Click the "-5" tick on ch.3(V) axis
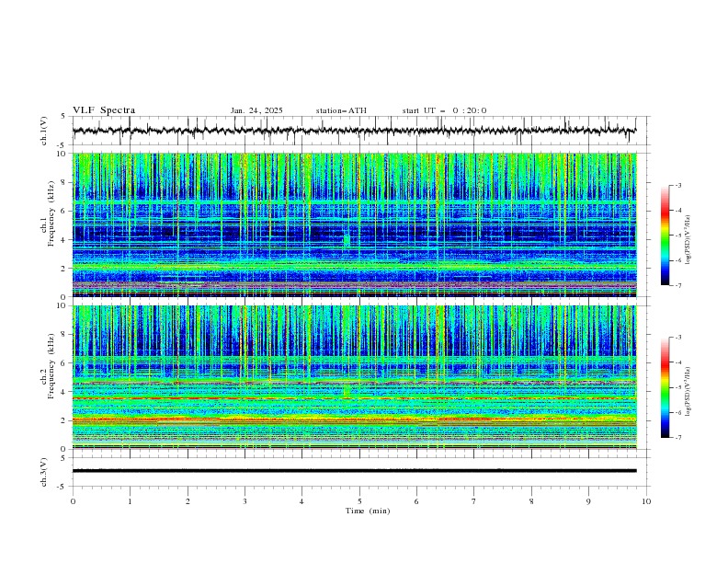728x563 pixels. (x=62, y=487)
